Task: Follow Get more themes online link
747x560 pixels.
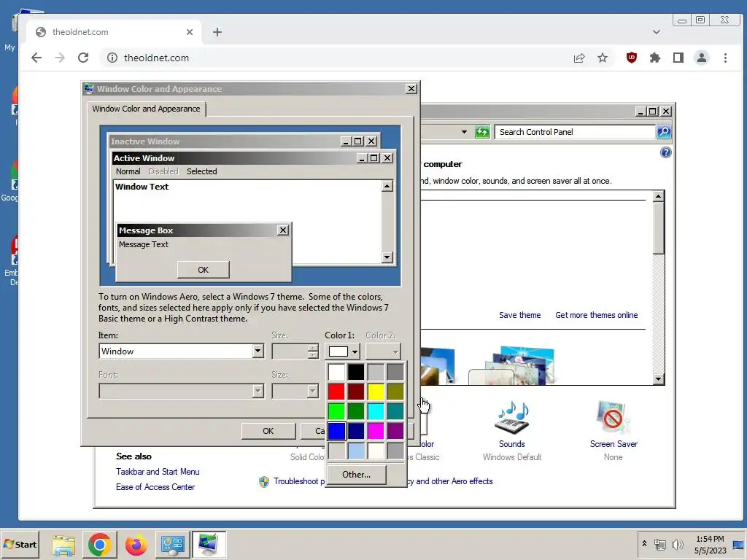Action: [x=597, y=315]
